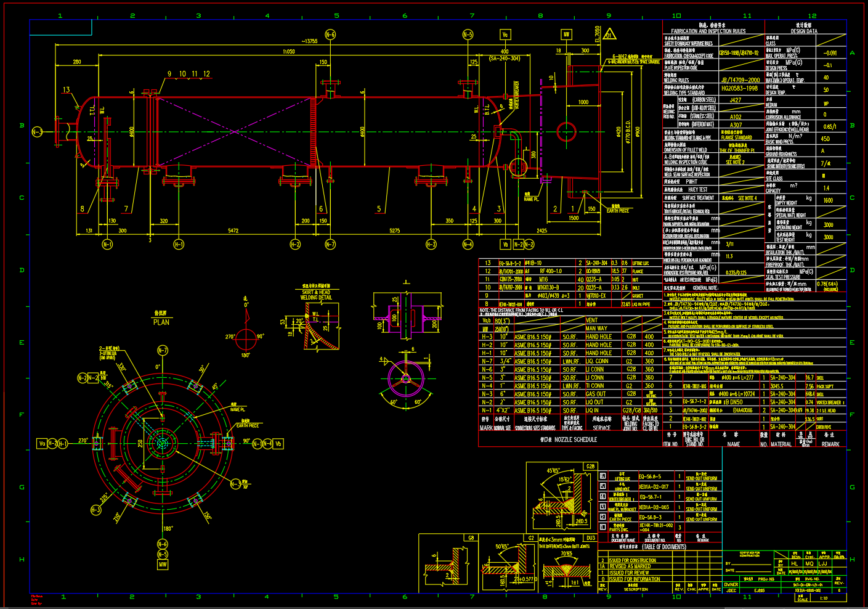Select basic wind pressure value "450"
868x609 pixels.
coord(825,139)
